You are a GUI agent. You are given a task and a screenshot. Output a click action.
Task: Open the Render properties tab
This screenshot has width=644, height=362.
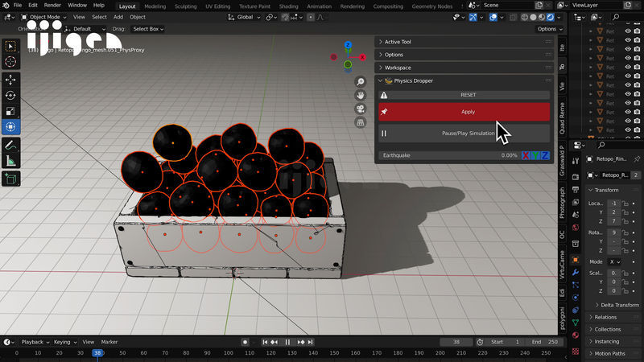tap(576, 177)
